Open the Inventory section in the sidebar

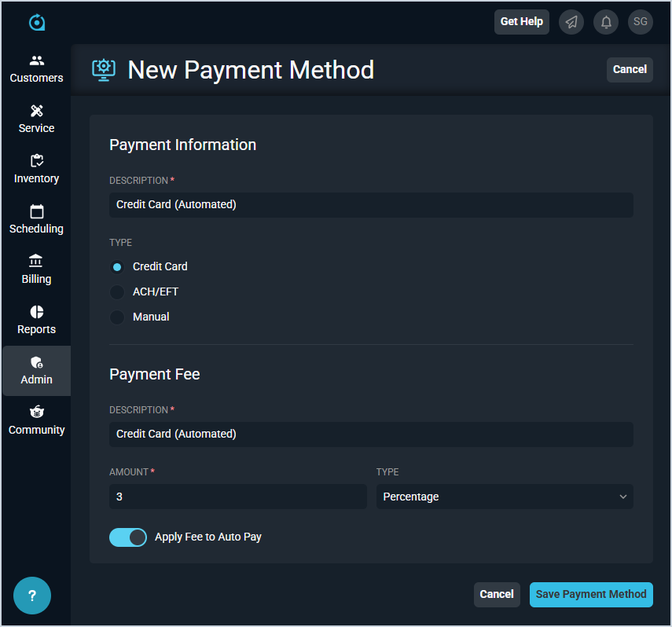(x=36, y=170)
